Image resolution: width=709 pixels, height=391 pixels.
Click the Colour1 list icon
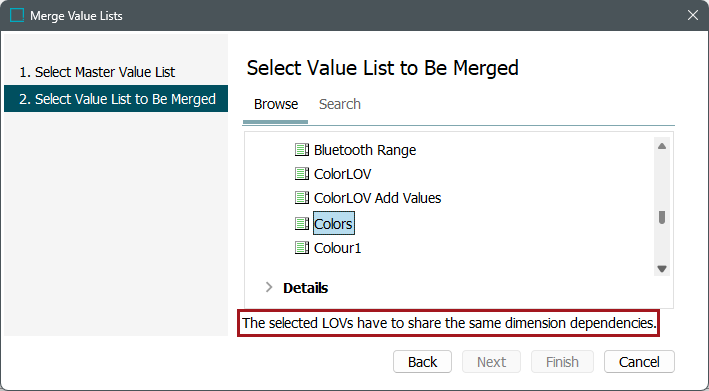302,248
